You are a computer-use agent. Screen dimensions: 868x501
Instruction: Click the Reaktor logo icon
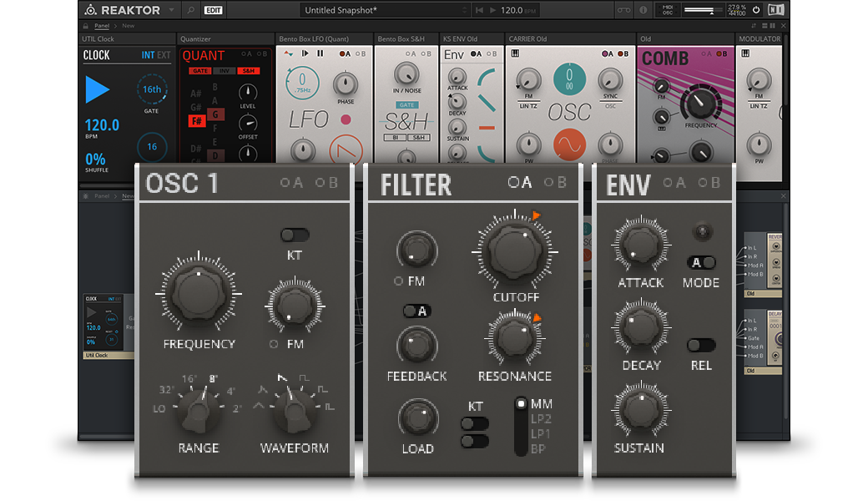pos(91,10)
